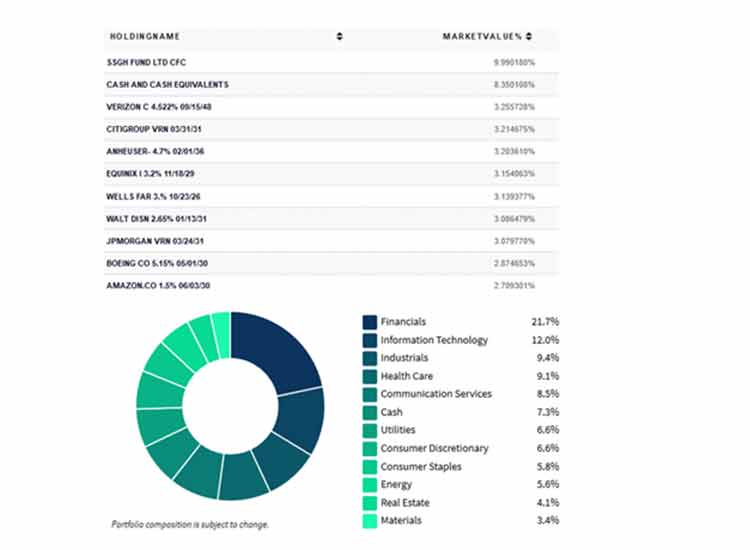Click the sort arrows beside MARKETVALUE%
This screenshot has width=750, height=550.
(528, 37)
